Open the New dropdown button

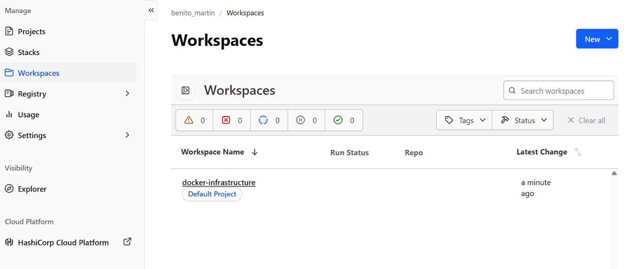coord(597,39)
